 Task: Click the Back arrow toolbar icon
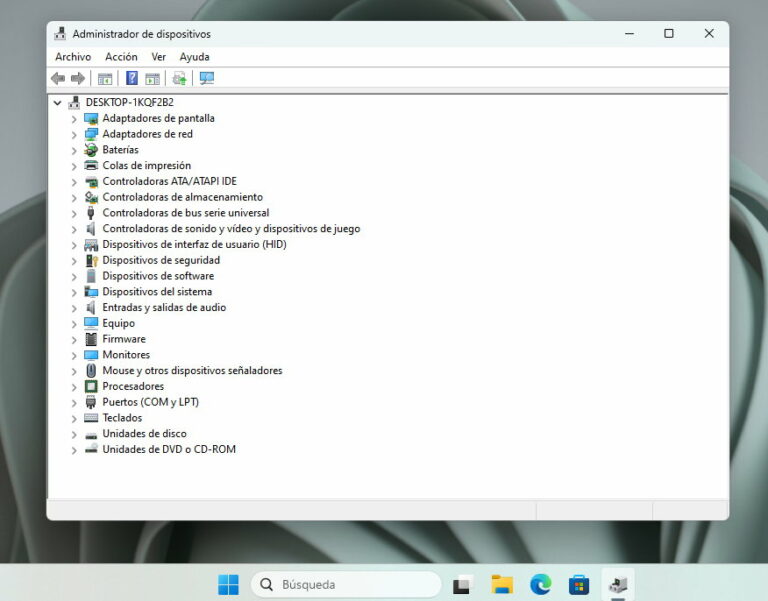pos(58,78)
